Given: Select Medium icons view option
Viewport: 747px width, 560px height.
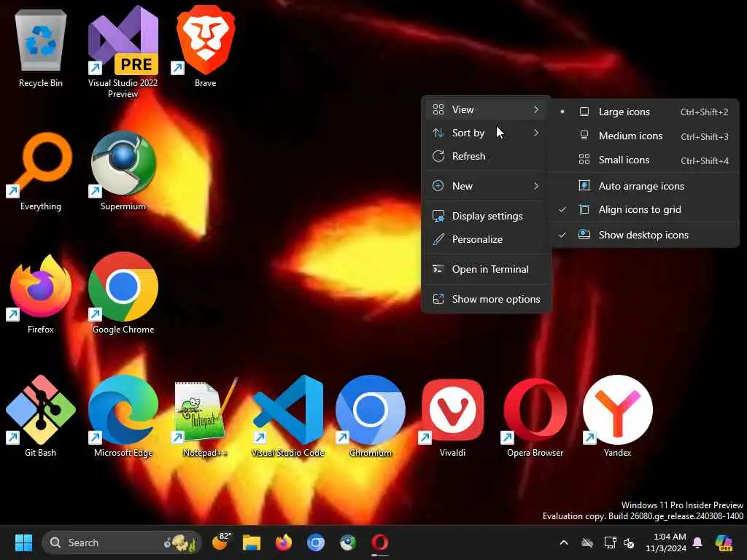Looking at the screenshot, I should 644,136.
